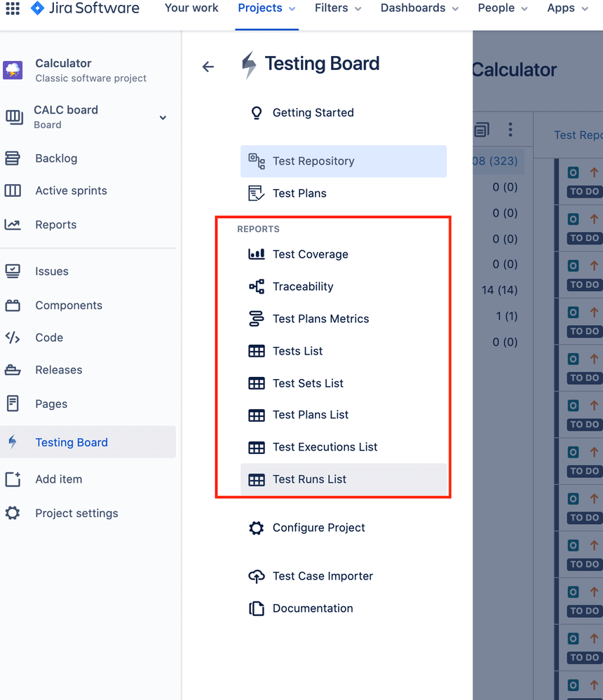Image resolution: width=603 pixels, height=700 pixels.
Task: Click the three-dot more options icon
Action: click(x=510, y=130)
